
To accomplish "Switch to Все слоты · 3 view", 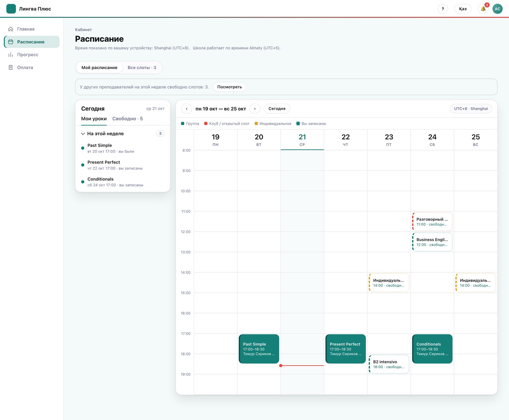I will click(142, 67).
